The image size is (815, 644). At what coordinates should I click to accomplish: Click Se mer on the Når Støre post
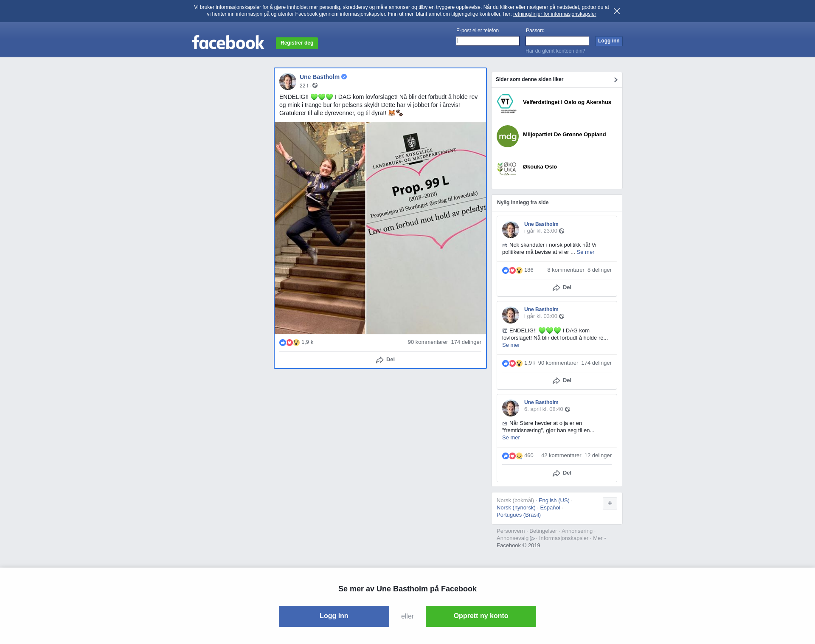[511, 438]
